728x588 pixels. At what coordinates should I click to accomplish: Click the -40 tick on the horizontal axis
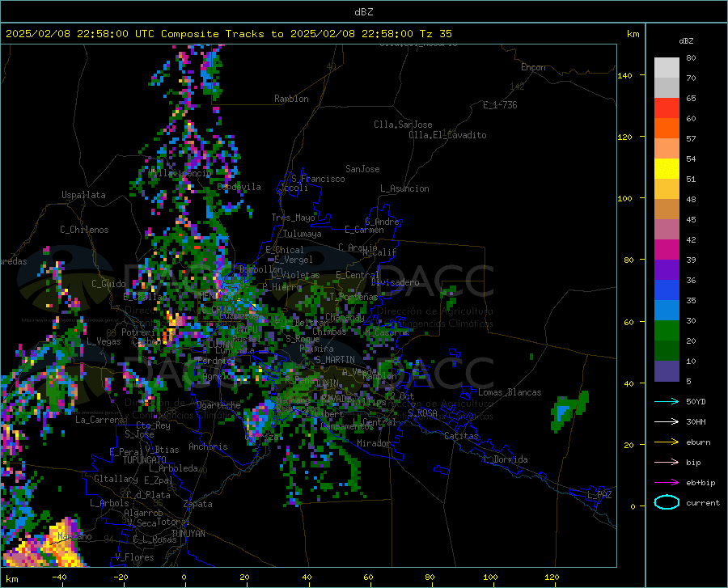[59, 577]
